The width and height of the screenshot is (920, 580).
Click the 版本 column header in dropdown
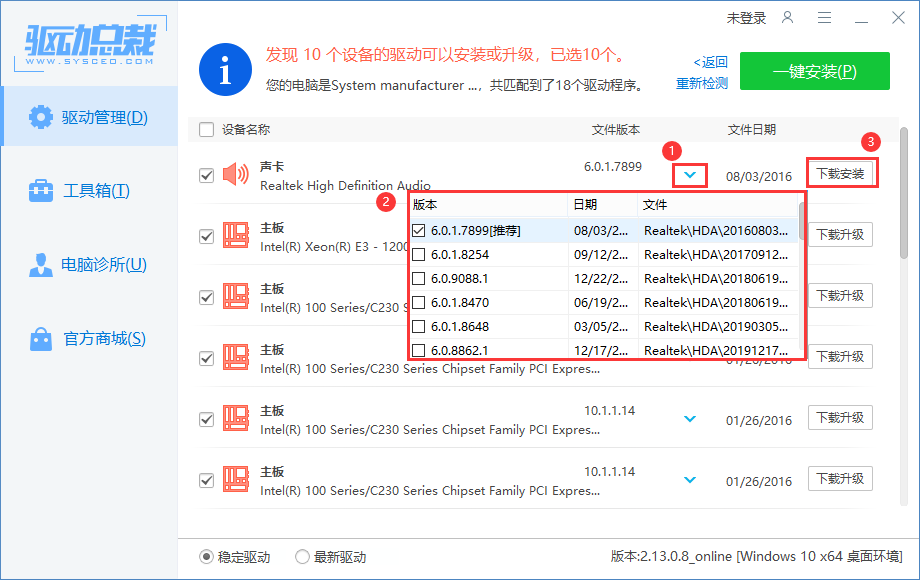pyautogui.click(x=488, y=205)
